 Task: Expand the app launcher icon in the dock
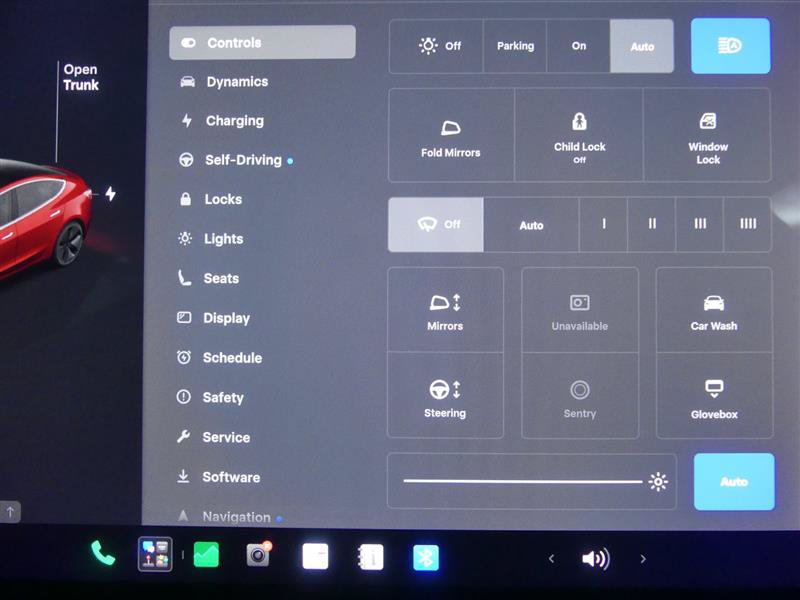tap(155, 554)
